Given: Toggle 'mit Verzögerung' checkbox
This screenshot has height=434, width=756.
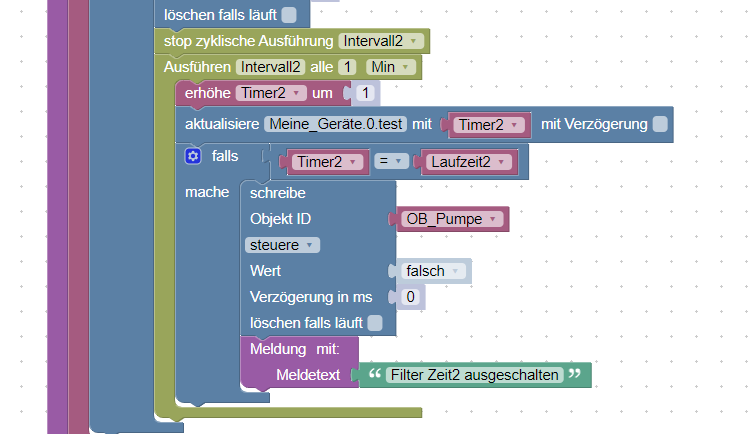Looking at the screenshot, I should pyautogui.click(x=660, y=124).
